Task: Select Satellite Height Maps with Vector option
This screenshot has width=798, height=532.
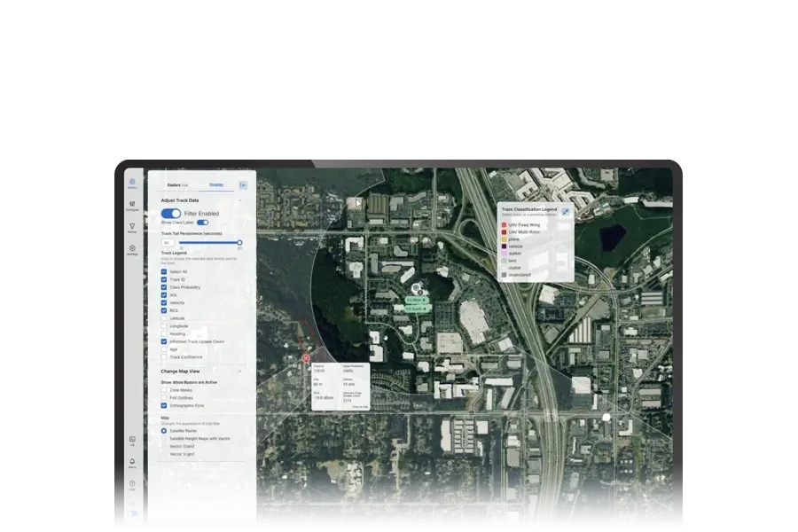Action: (164, 438)
